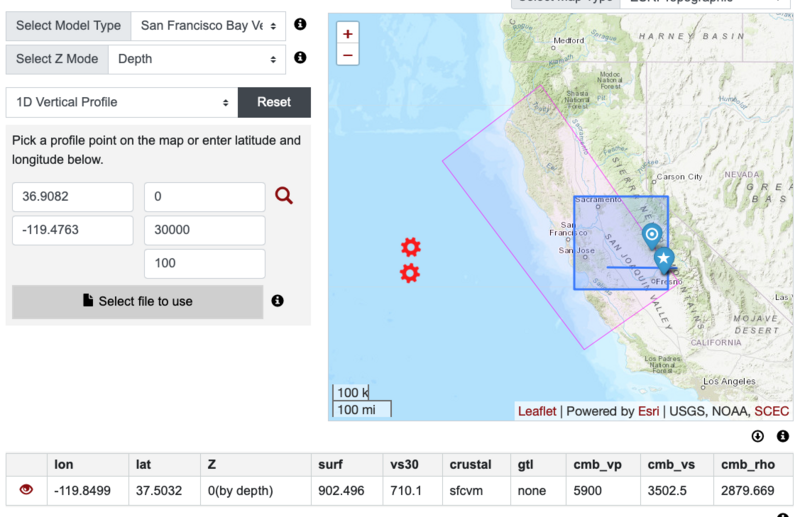Open the Select Z Mode dropdown
800x517 pixels.
click(x=197, y=59)
